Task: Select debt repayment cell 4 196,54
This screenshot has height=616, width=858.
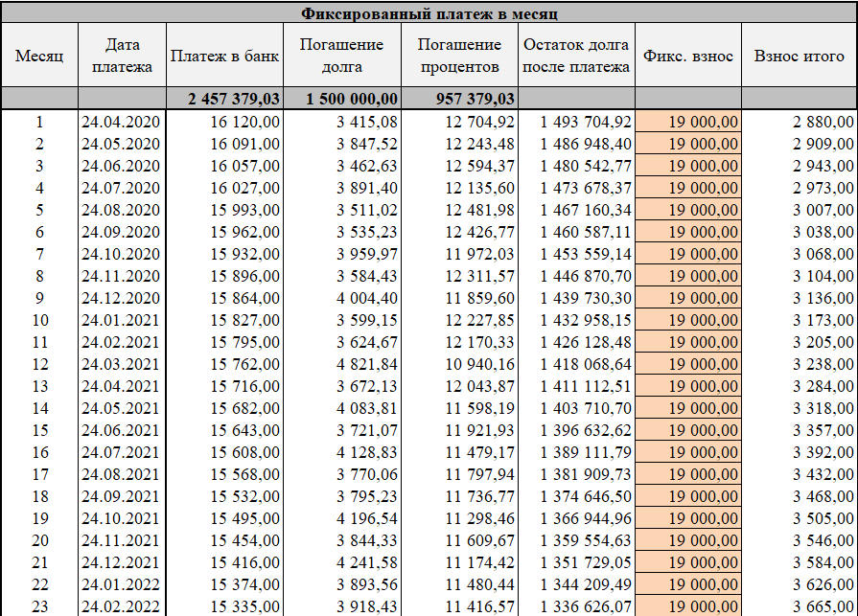Action: point(342,518)
